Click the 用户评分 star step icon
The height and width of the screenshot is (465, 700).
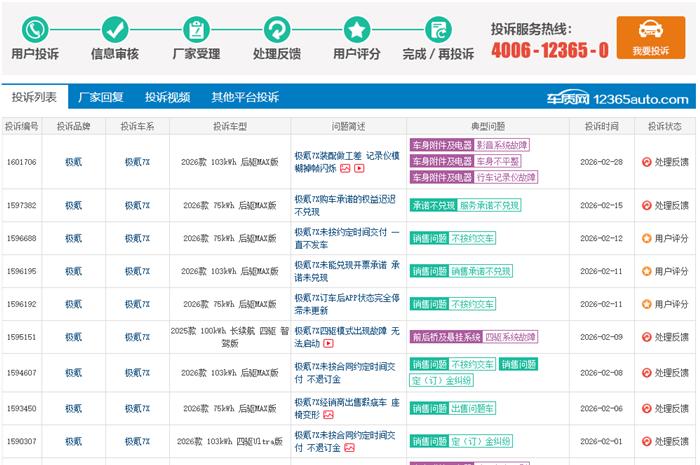(x=357, y=29)
